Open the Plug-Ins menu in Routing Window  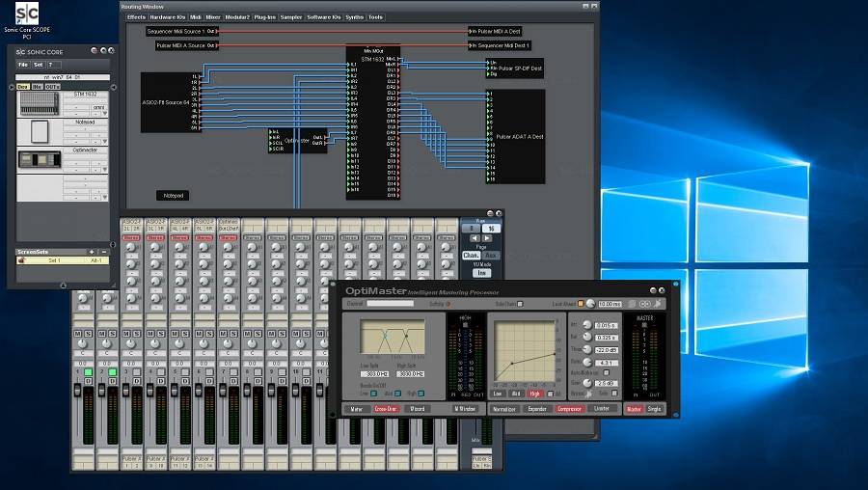click(264, 17)
